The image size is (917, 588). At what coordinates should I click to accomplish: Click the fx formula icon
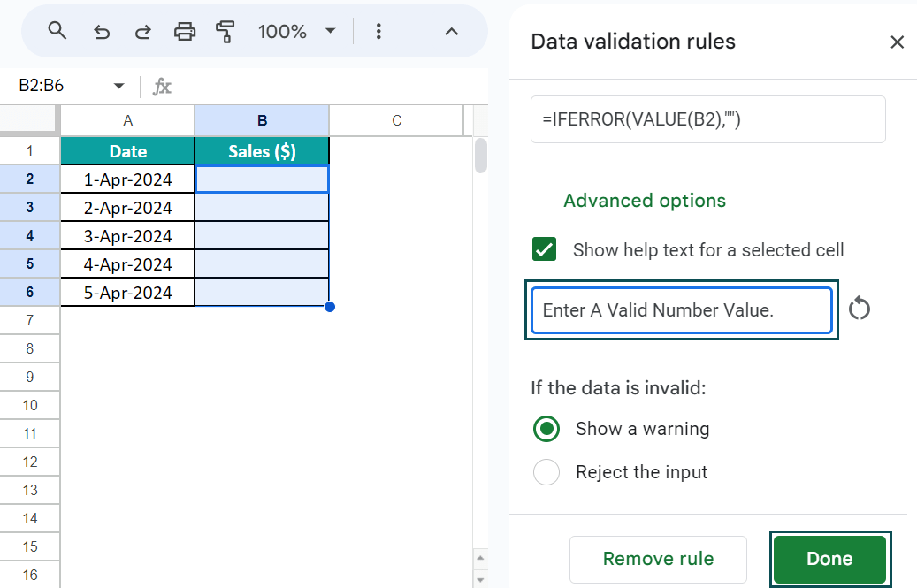(162, 87)
